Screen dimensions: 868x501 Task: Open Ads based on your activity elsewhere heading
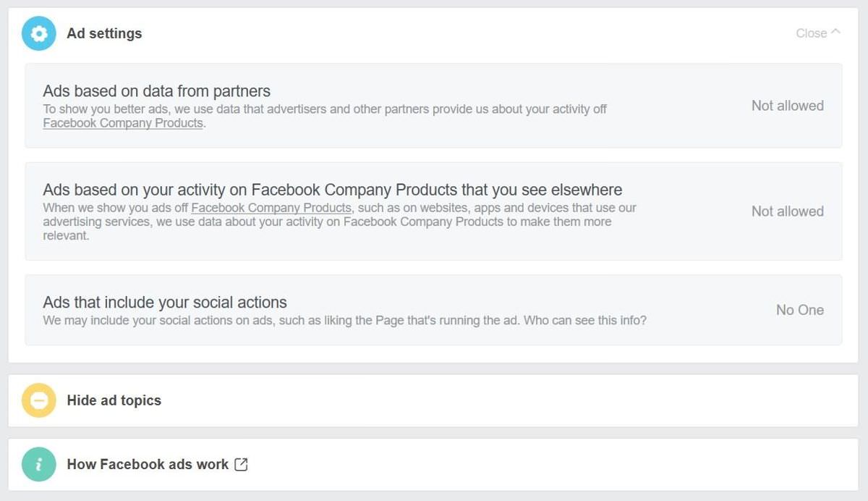point(333,190)
